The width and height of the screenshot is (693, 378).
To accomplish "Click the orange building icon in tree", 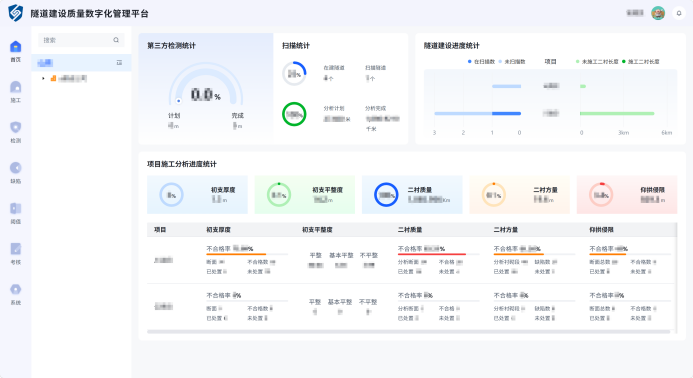I will 53,78.
